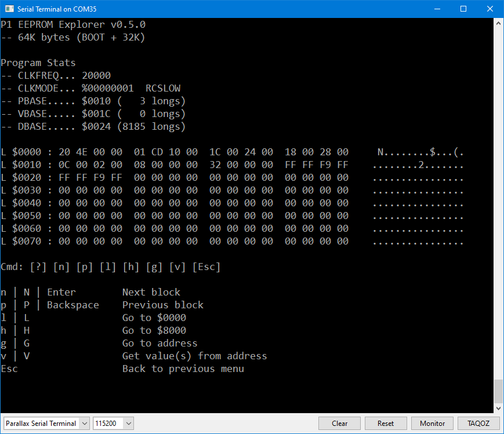Click the TAQOZ button
The width and height of the screenshot is (504, 434).
478,424
